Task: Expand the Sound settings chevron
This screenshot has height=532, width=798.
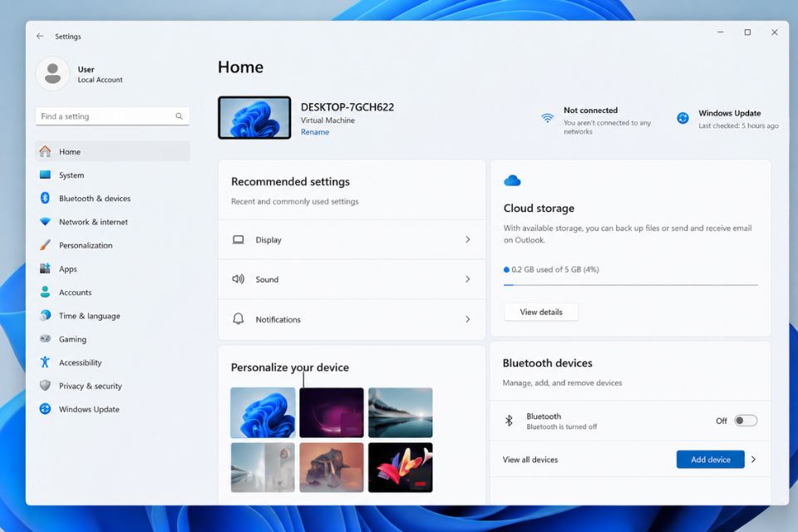Action: (x=468, y=279)
